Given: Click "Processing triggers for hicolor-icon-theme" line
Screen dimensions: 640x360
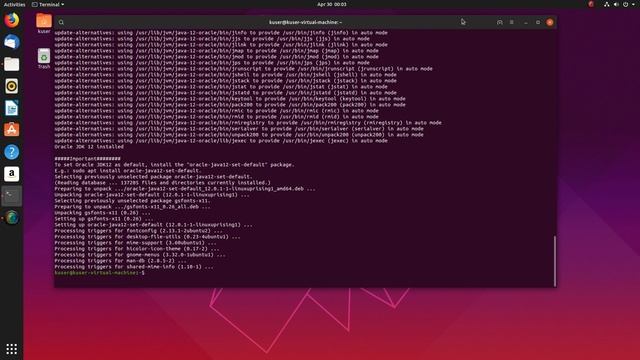Looking at the screenshot, I should pos(137,249).
